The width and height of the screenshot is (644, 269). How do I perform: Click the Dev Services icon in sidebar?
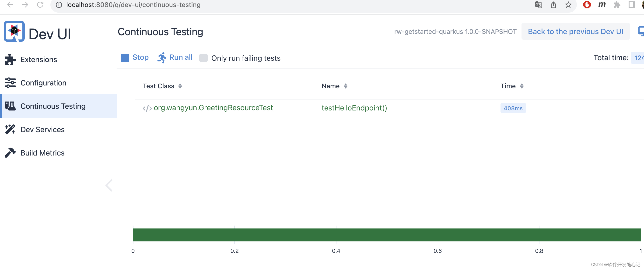[x=10, y=129]
